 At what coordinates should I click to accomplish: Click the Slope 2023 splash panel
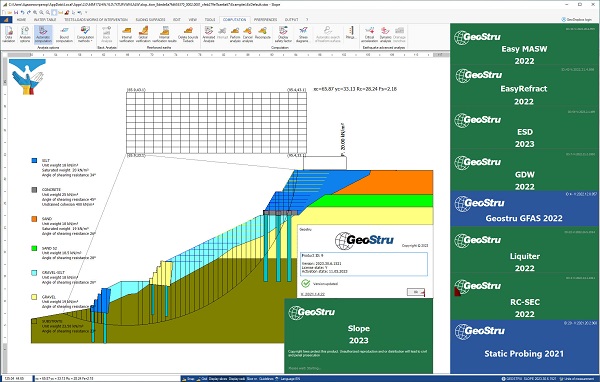tap(359, 335)
